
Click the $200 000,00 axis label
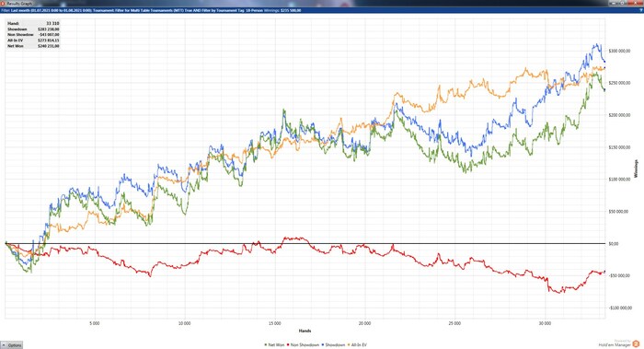click(619, 115)
